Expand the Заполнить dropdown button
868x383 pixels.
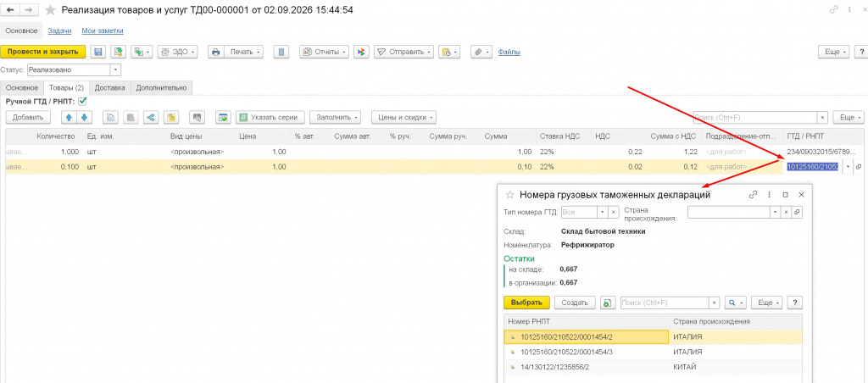[336, 117]
